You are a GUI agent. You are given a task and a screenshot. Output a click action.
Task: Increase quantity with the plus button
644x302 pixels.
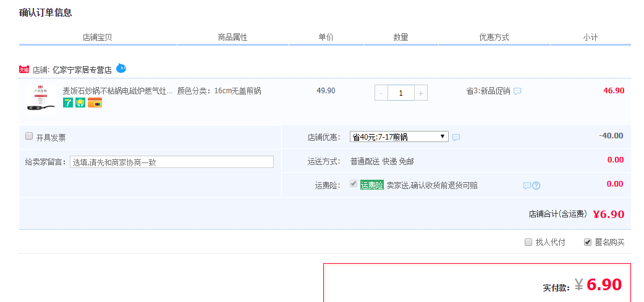click(x=420, y=93)
